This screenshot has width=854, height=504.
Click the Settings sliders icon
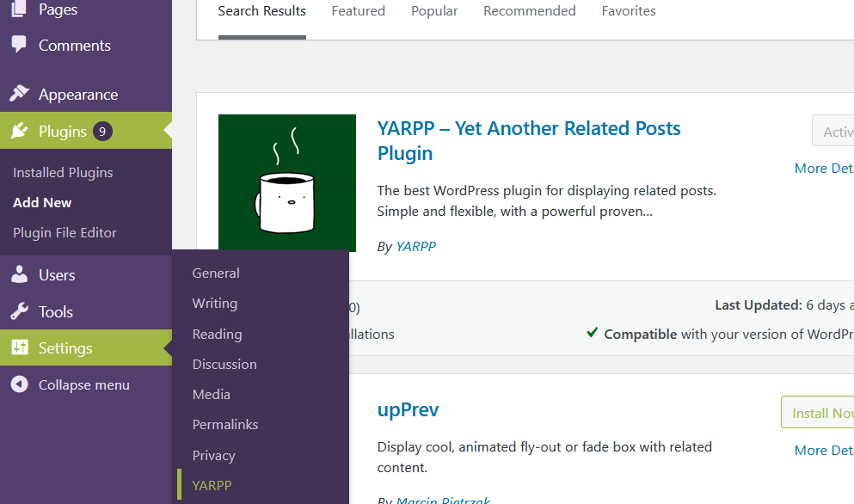(19, 348)
